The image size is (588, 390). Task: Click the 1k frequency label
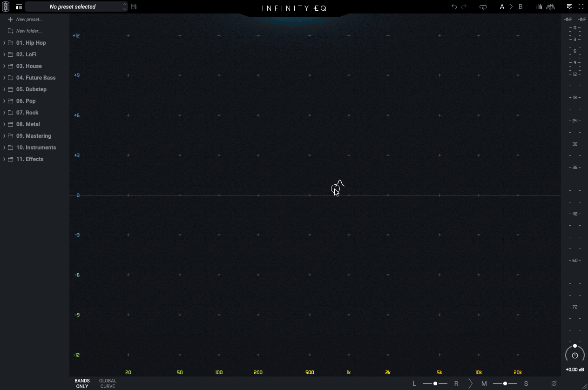349,372
